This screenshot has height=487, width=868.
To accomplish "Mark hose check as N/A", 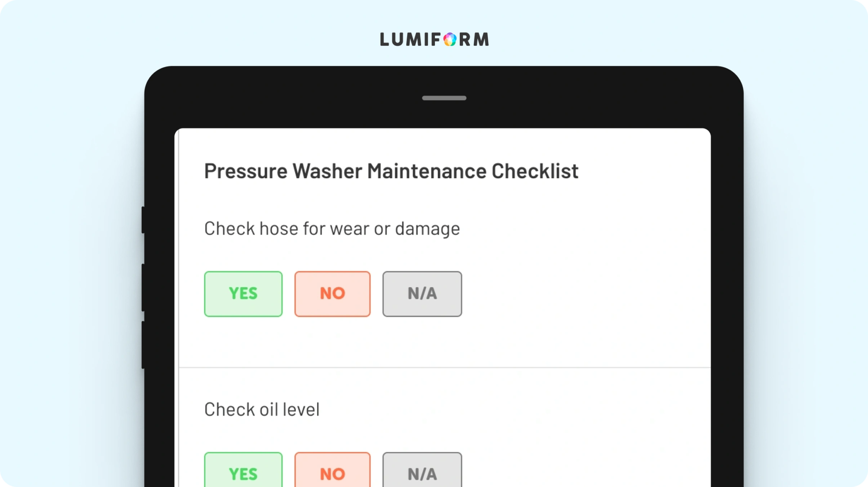I will click(x=422, y=294).
